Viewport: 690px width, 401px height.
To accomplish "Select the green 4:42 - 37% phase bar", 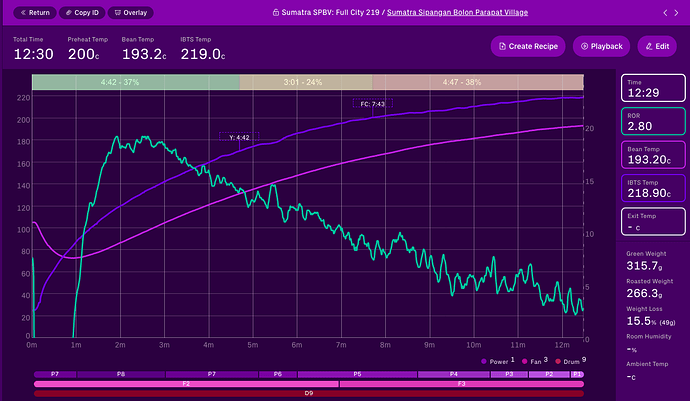I will click(136, 81).
